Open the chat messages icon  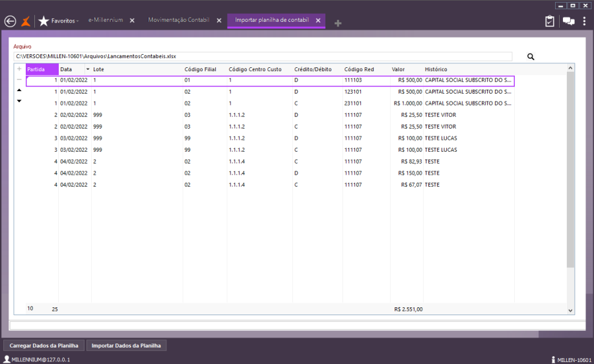[568, 21]
